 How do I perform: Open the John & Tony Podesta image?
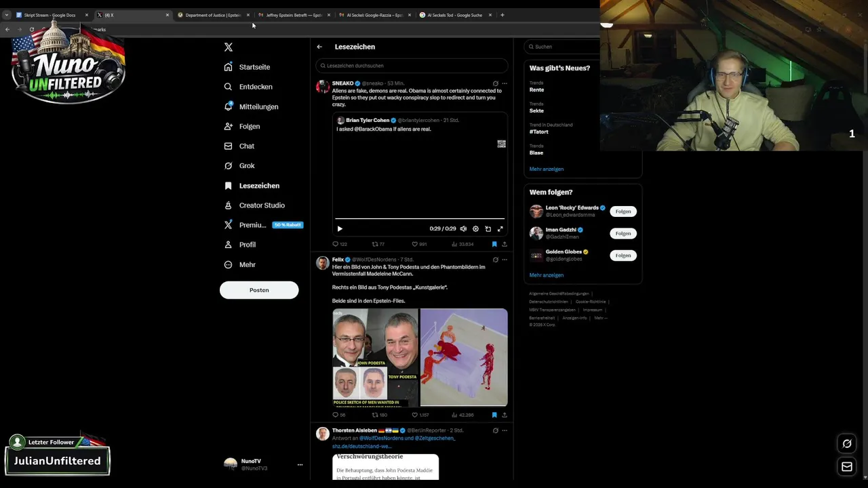point(375,357)
